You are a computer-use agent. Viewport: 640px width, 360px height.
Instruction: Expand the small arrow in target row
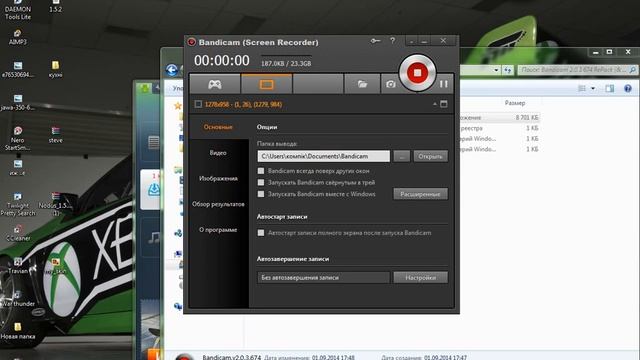435,104
